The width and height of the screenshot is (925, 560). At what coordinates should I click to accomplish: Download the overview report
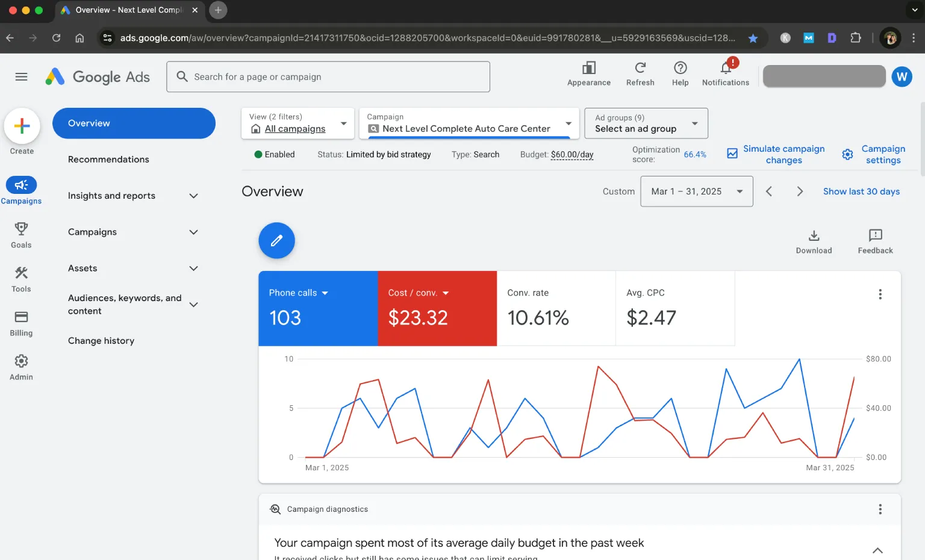[x=814, y=241]
